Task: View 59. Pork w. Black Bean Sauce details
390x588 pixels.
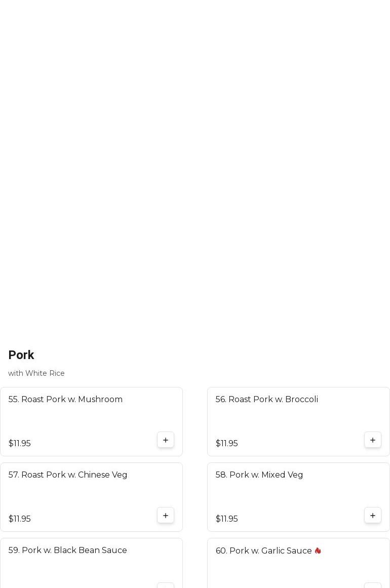Action: click(x=67, y=550)
